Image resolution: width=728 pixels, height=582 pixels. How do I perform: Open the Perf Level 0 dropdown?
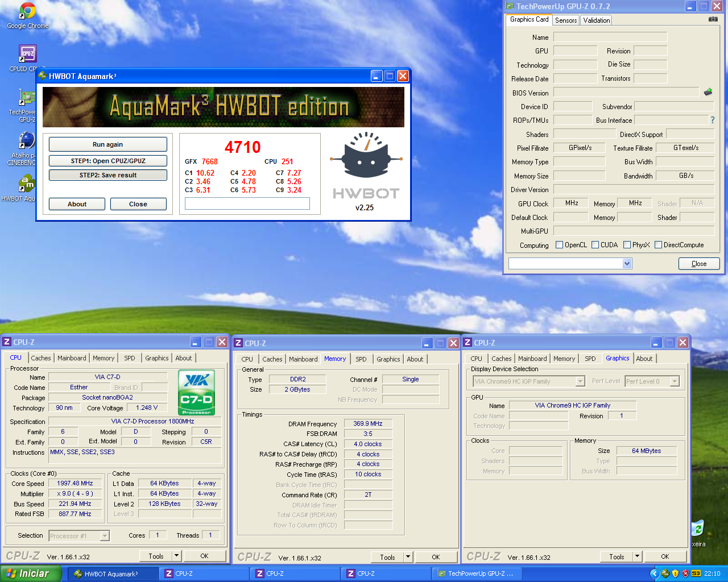point(675,381)
